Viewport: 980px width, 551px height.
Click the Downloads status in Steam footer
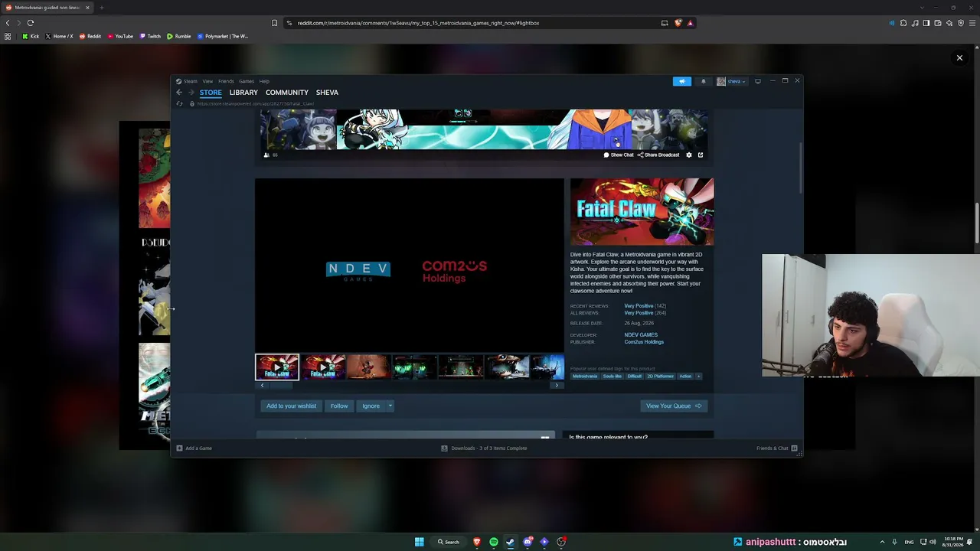point(484,448)
